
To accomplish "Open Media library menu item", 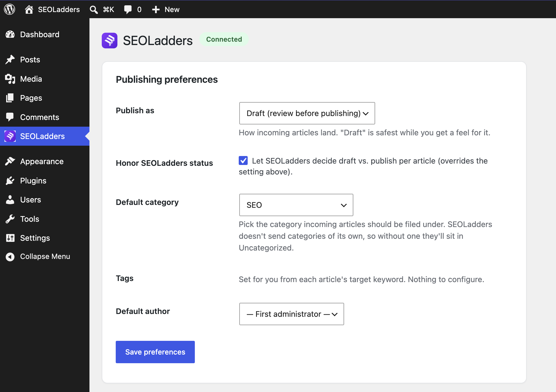I will click(x=45, y=79).
